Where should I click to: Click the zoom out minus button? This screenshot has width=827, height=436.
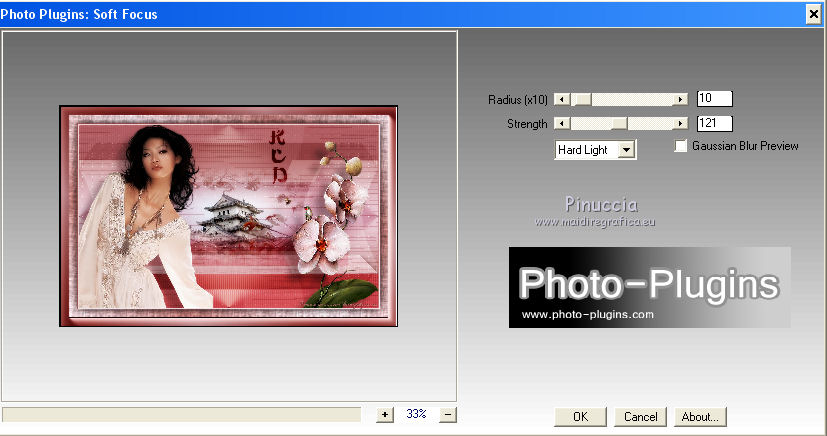click(448, 415)
